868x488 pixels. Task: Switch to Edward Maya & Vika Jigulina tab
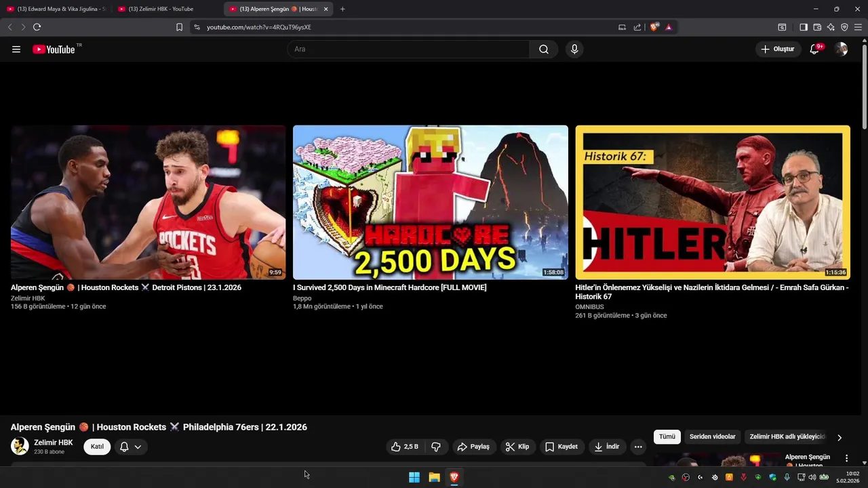(56, 9)
